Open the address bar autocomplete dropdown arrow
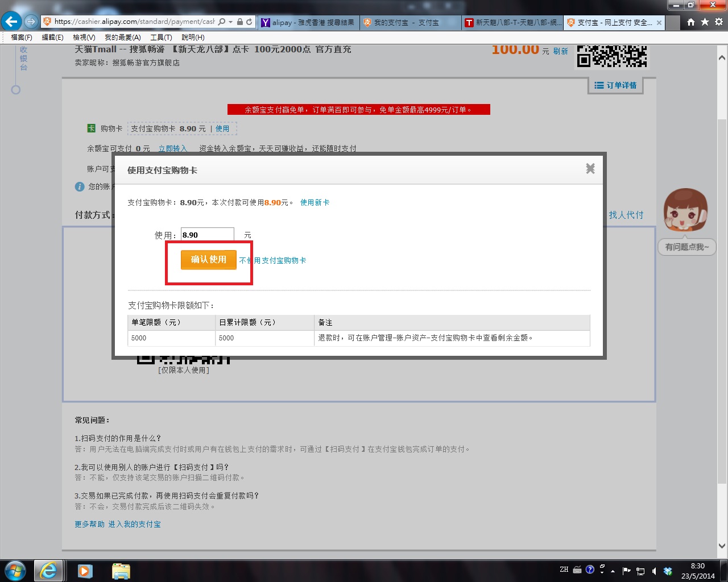The height and width of the screenshot is (582, 728). [231, 22]
